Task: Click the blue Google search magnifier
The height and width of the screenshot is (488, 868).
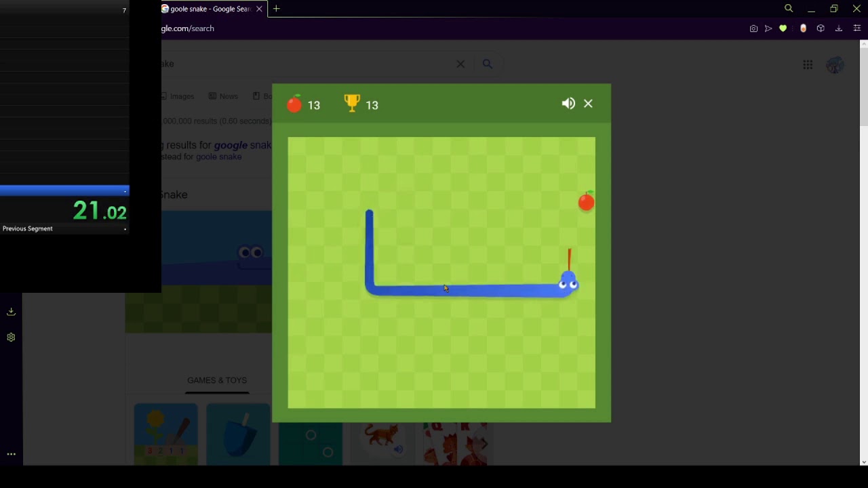Action: [x=487, y=64]
